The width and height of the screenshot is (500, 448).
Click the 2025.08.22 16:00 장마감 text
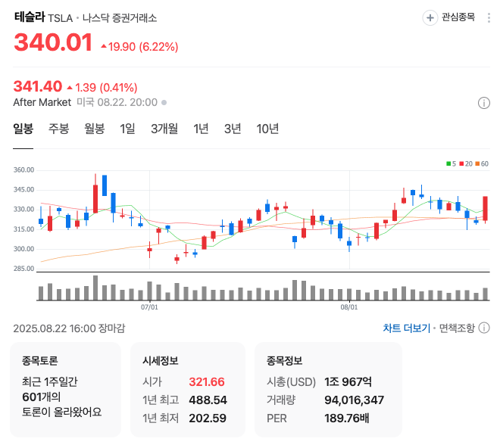coord(69,328)
